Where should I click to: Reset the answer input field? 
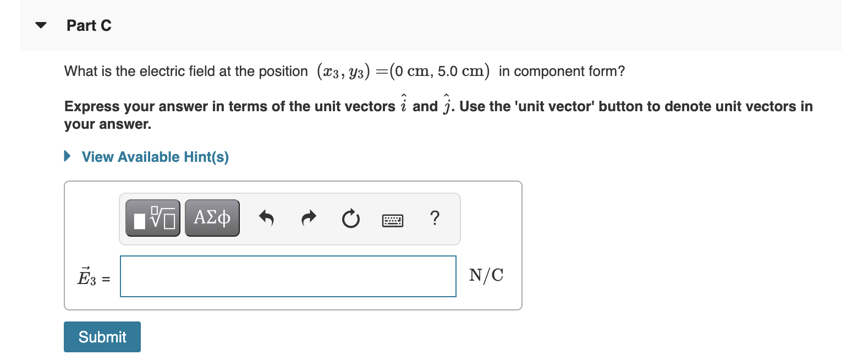pos(351,219)
